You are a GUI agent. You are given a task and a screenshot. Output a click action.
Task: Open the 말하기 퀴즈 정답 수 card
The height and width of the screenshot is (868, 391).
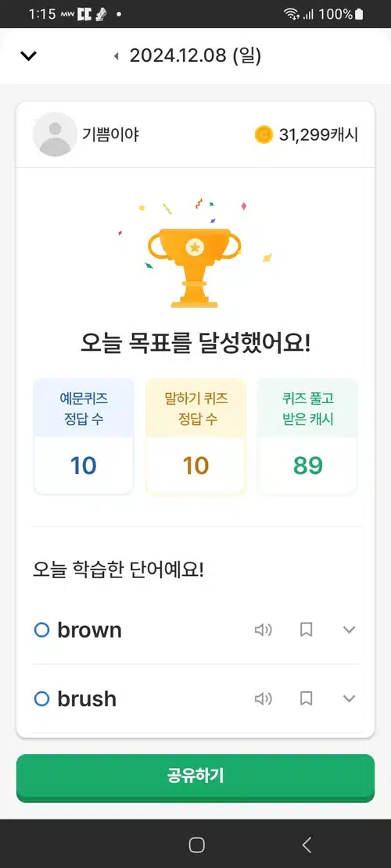pos(195,436)
